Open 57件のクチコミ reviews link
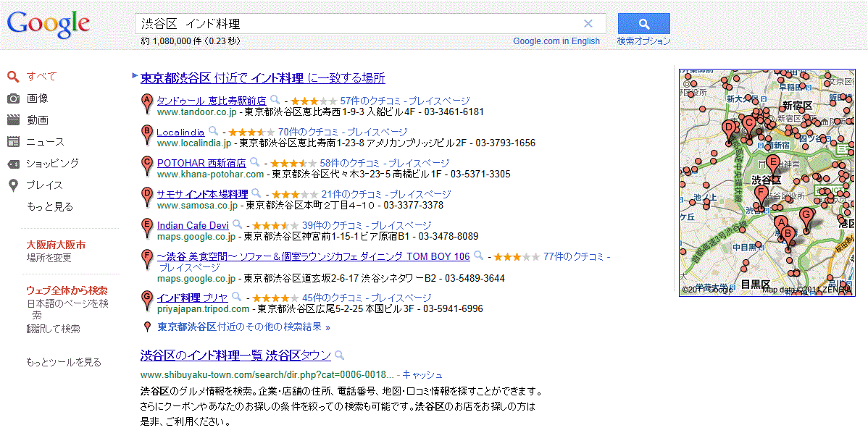868x433 pixels. 370,101
